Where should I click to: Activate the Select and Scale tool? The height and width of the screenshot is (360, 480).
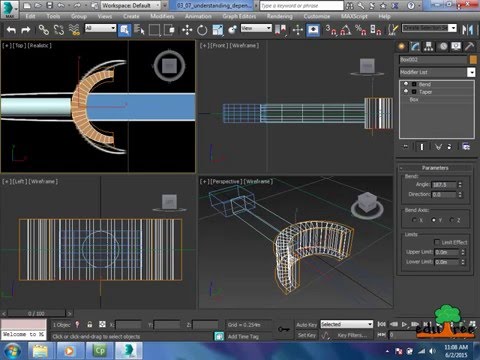click(x=217, y=30)
